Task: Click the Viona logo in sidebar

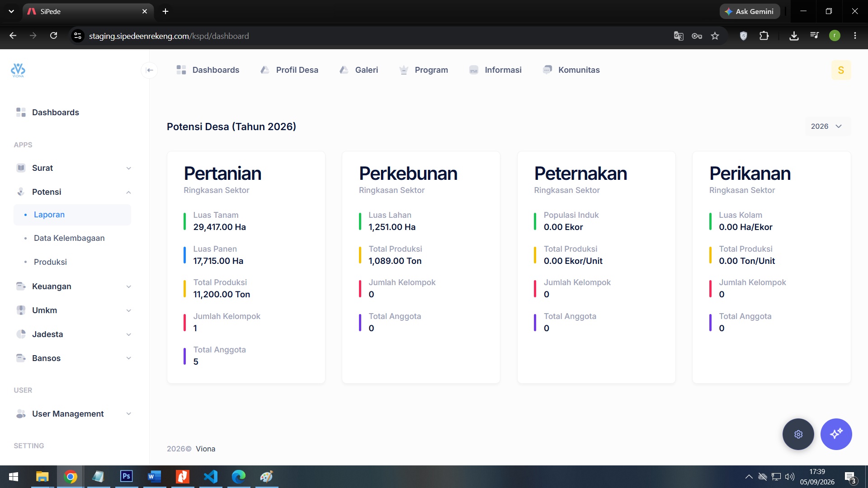Action: [x=18, y=70]
